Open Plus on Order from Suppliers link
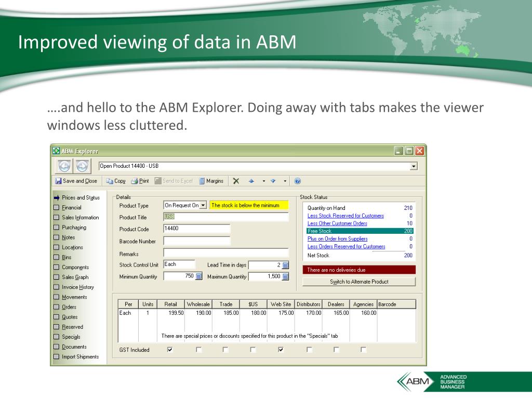Image resolution: width=532 pixels, height=399 pixels. 337,239
